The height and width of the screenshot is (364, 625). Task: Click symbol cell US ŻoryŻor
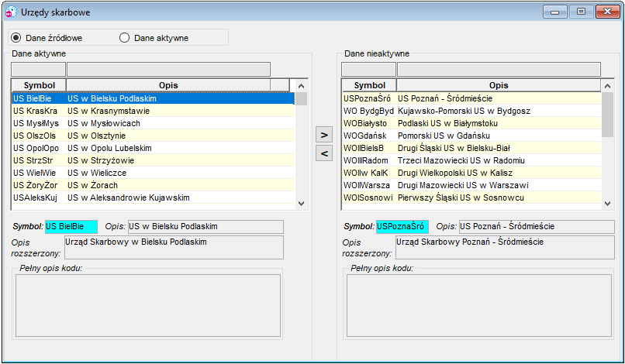pyautogui.click(x=39, y=185)
